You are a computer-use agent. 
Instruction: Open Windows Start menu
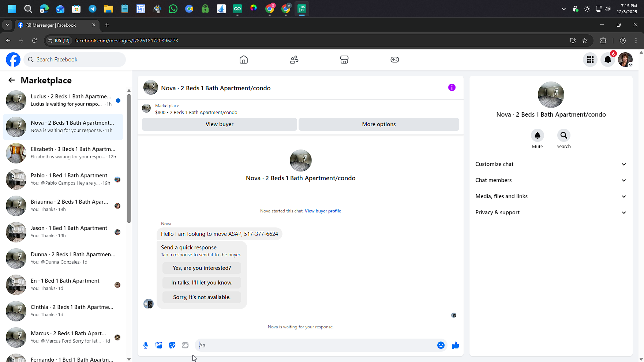[x=12, y=9]
